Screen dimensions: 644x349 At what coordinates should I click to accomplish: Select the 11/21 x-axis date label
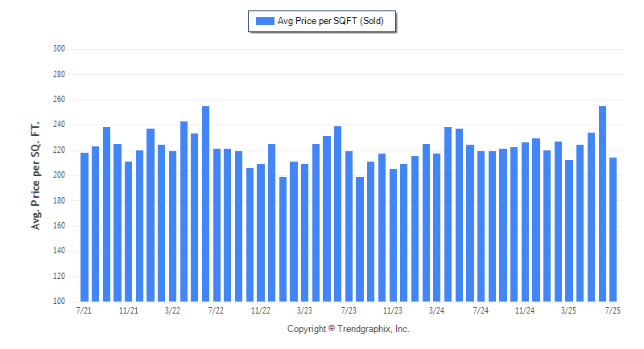click(x=129, y=311)
